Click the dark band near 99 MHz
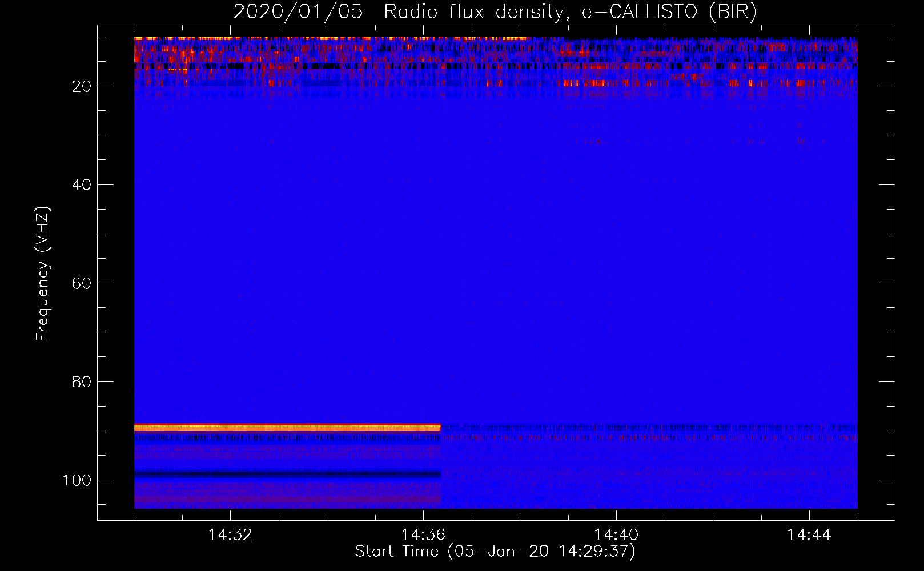This screenshot has height=571, width=924. click(287, 474)
